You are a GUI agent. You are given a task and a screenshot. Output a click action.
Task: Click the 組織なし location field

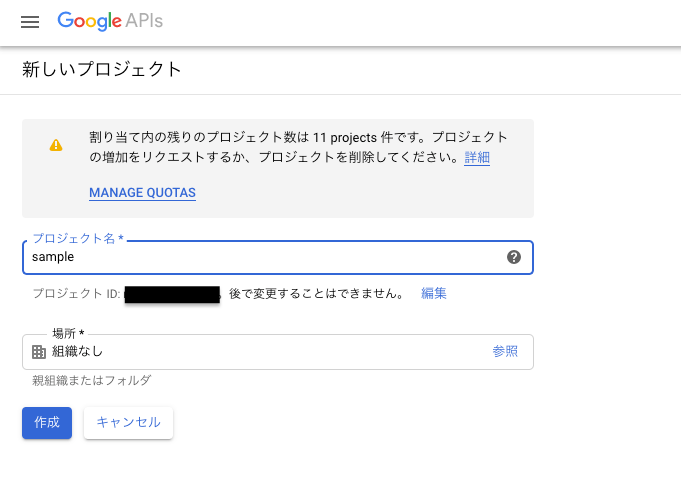260,351
